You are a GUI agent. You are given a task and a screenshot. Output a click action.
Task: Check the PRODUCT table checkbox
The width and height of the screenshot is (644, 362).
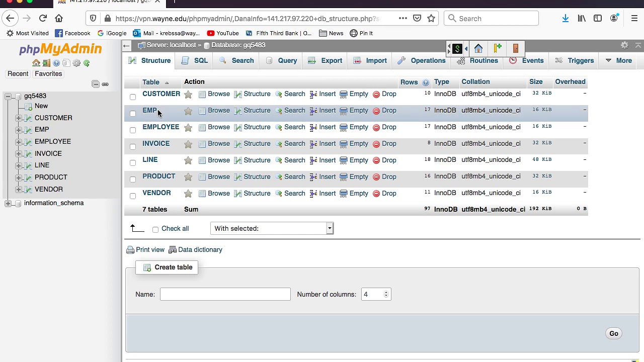click(133, 179)
